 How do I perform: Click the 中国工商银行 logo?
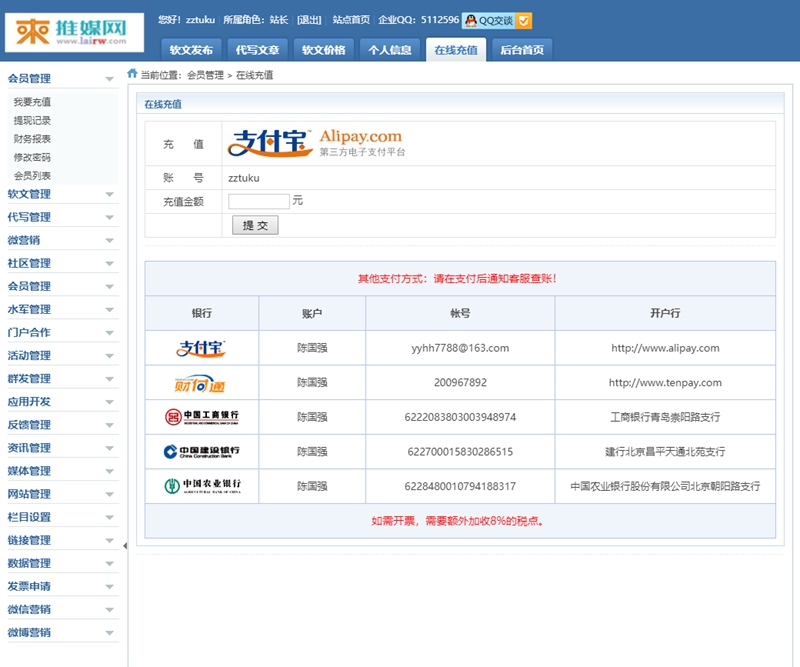pyautogui.click(x=202, y=416)
